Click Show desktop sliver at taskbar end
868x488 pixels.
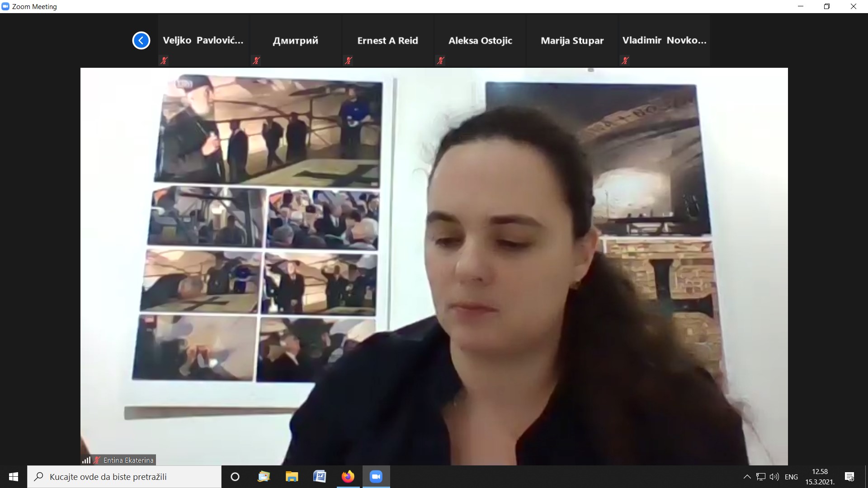[x=866, y=477]
